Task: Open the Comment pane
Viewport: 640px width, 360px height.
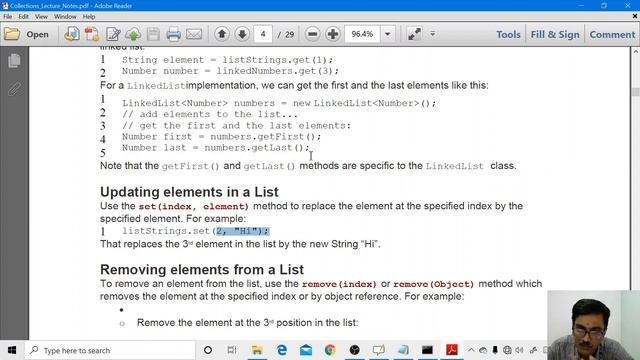Action: tap(612, 34)
